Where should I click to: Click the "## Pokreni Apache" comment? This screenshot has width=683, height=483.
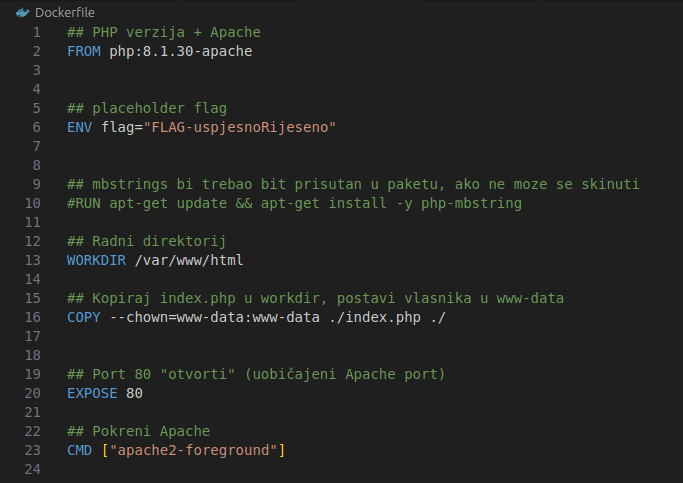(x=138, y=431)
